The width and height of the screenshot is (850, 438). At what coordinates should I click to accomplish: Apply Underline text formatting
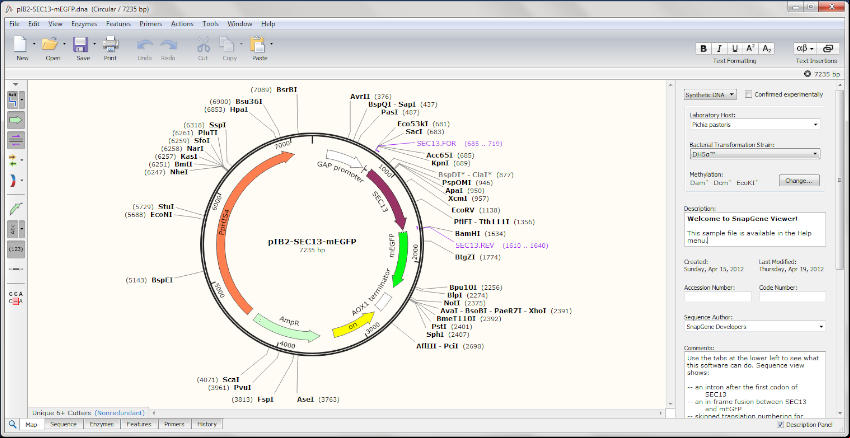(735, 48)
